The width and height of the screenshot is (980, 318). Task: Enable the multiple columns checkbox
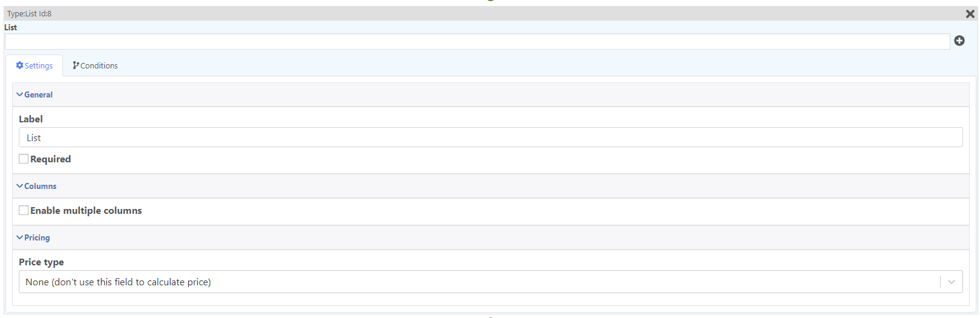(x=24, y=210)
